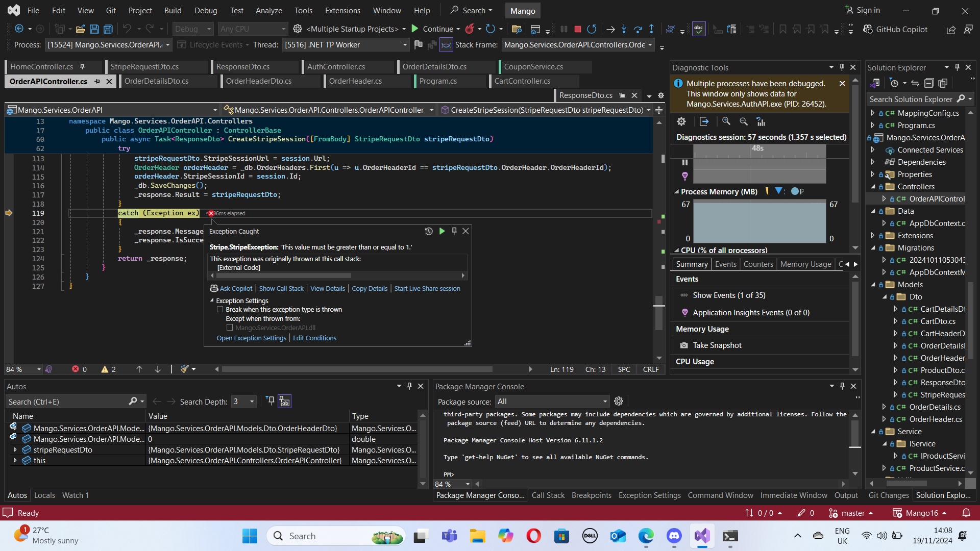Toggle pin on Package Manager Console panel
980x551 pixels.
[x=842, y=386]
